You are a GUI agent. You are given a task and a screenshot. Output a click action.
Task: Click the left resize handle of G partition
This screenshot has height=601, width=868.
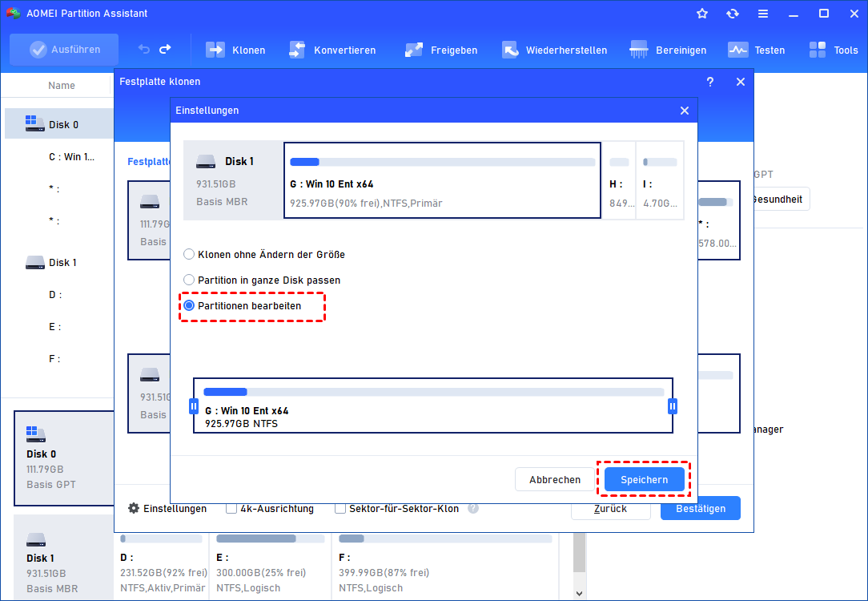tap(194, 406)
